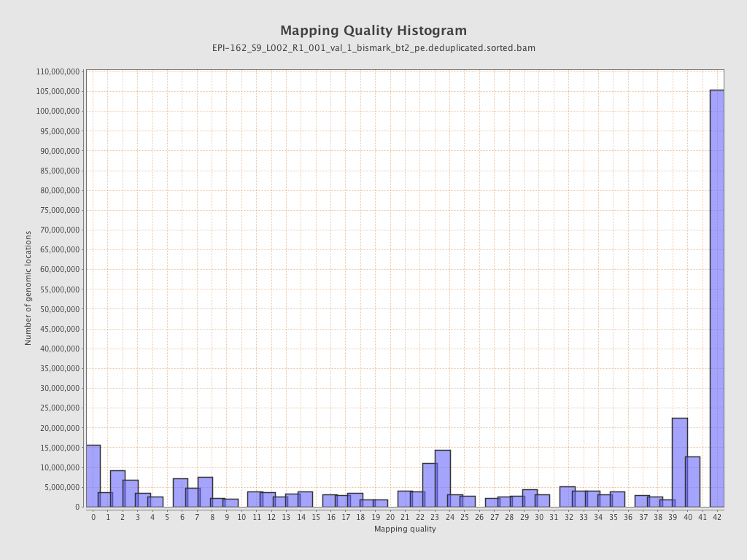The width and height of the screenshot is (747, 560).
Task: Click the histogram bar at quality 2
Action: (117, 489)
